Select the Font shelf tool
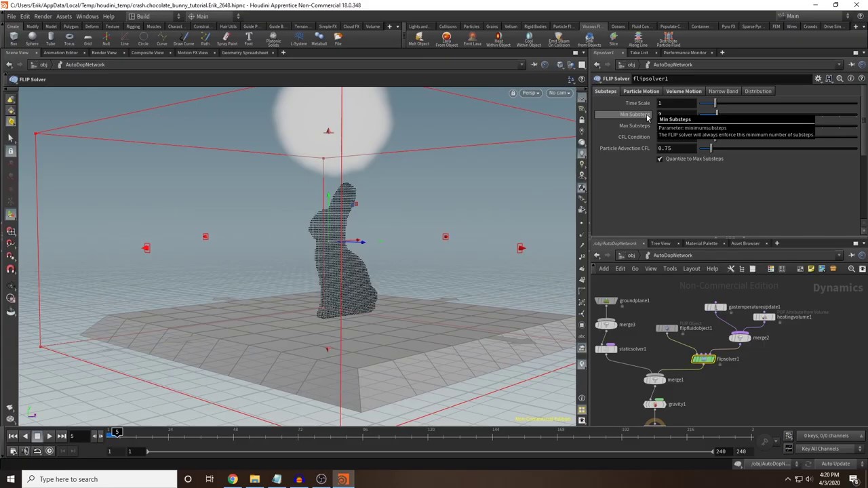868x488 pixels. (x=249, y=39)
